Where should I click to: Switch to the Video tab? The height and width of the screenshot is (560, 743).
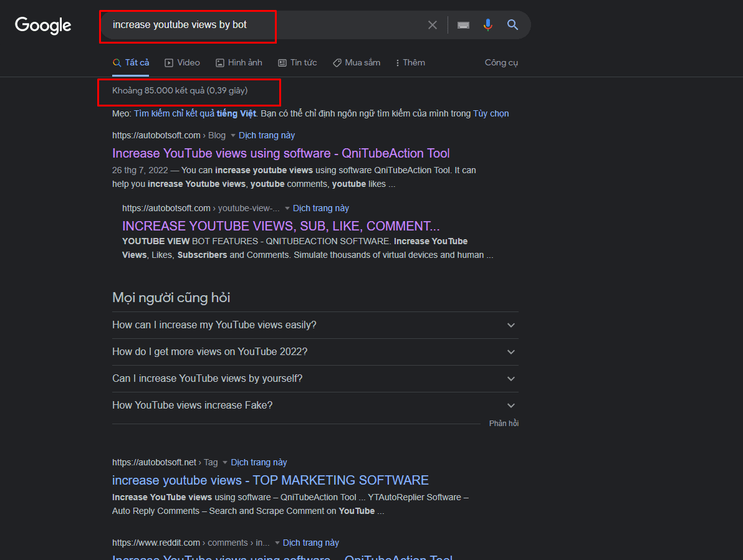pyautogui.click(x=183, y=62)
